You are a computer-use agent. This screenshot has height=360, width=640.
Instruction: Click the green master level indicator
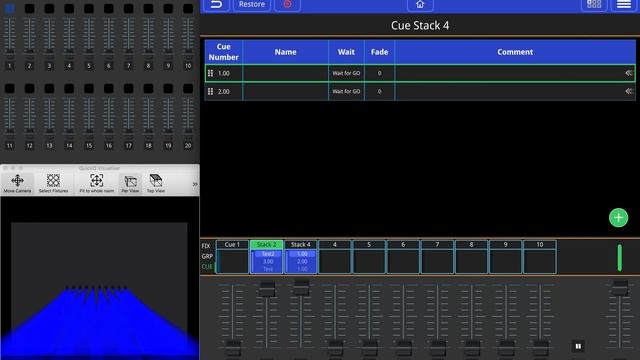click(620, 258)
